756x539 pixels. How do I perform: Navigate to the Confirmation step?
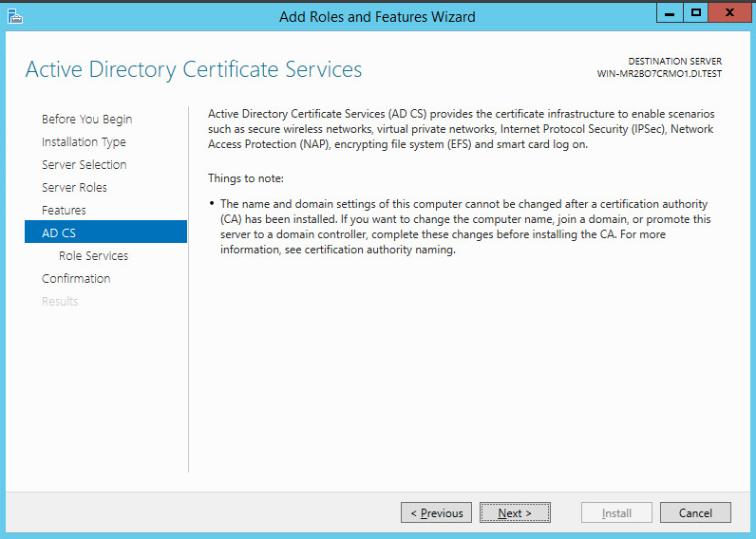pyautogui.click(x=76, y=278)
